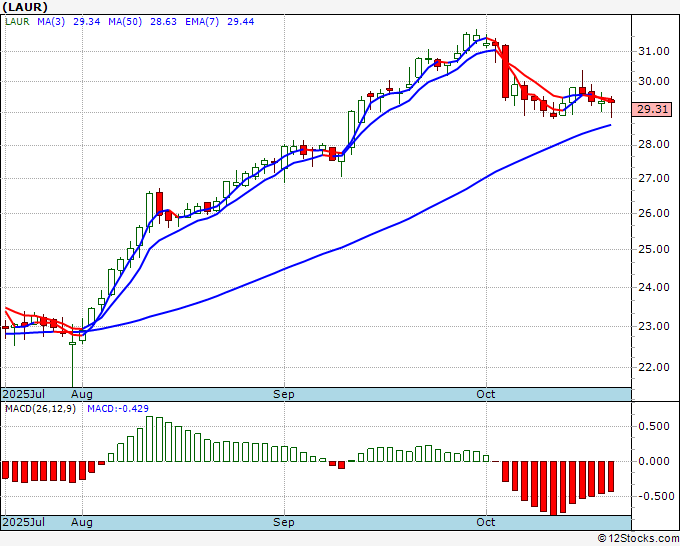
Task: Click Aug on MACD time axis
Action: 82,522
